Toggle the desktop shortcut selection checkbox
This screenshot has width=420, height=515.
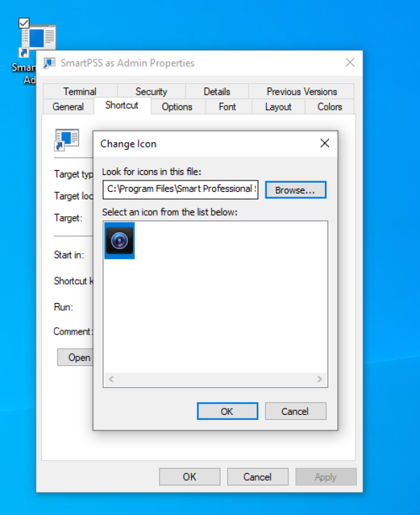(24, 24)
